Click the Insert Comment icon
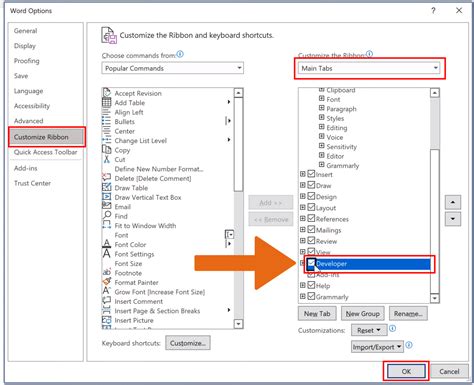Viewport: 474px width, 385px height. point(106,301)
